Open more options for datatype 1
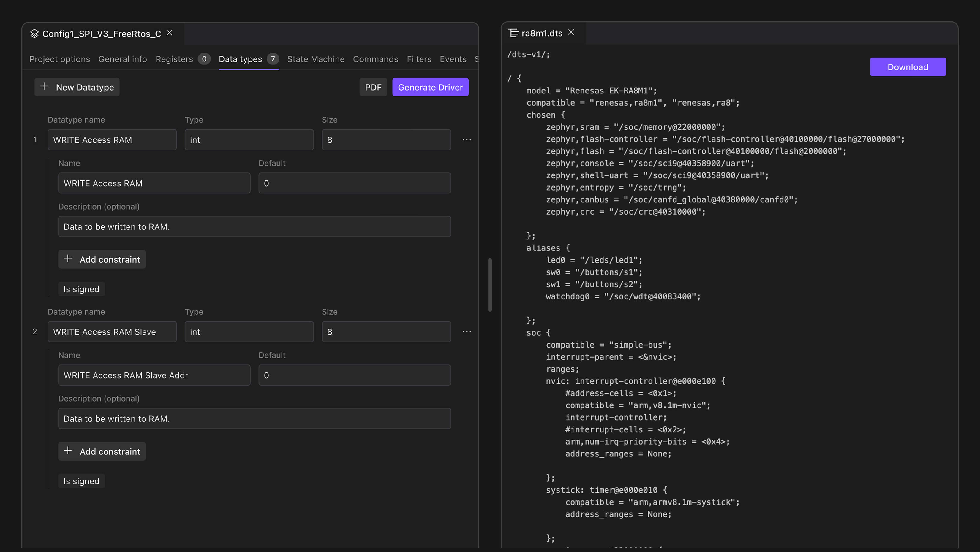The height and width of the screenshot is (552, 980). click(x=467, y=140)
